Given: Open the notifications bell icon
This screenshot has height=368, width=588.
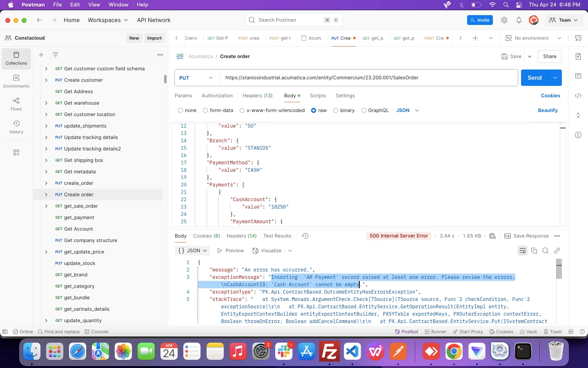Looking at the screenshot, I should 519,20.
